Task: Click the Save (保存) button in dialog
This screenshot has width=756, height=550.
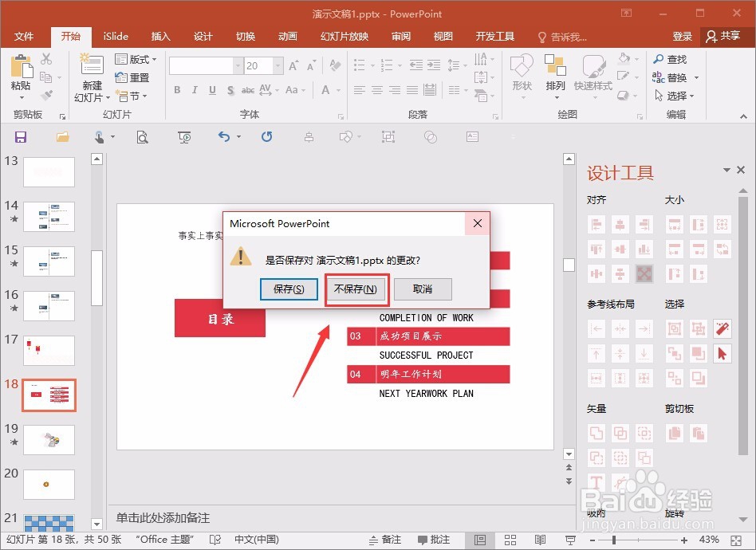Action: click(289, 289)
